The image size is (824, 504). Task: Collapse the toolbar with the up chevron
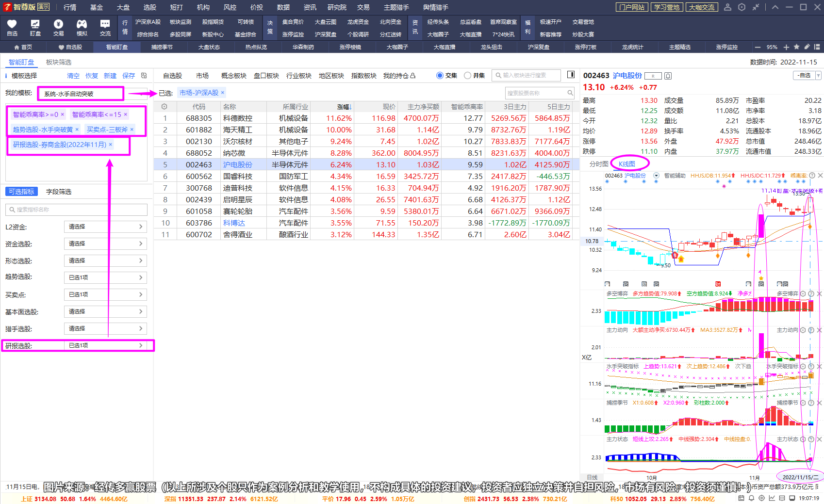pos(775,7)
